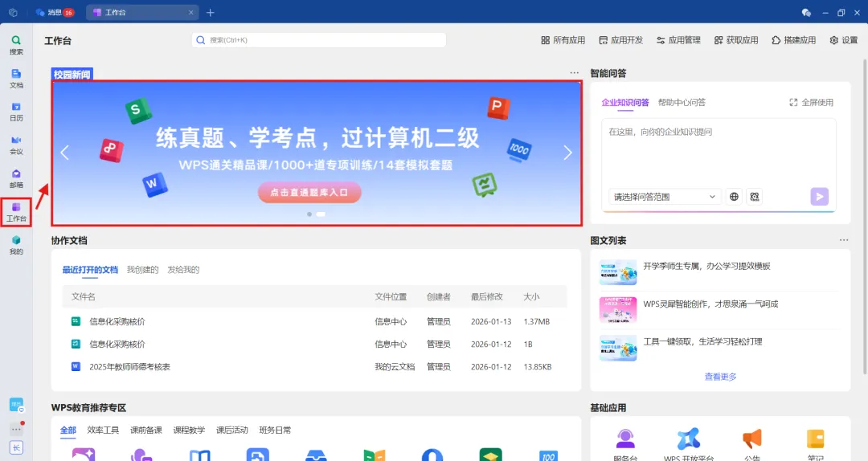Open article WPS灵犀智能创作，才思泉涌一气呵成

(x=710, y=304)
